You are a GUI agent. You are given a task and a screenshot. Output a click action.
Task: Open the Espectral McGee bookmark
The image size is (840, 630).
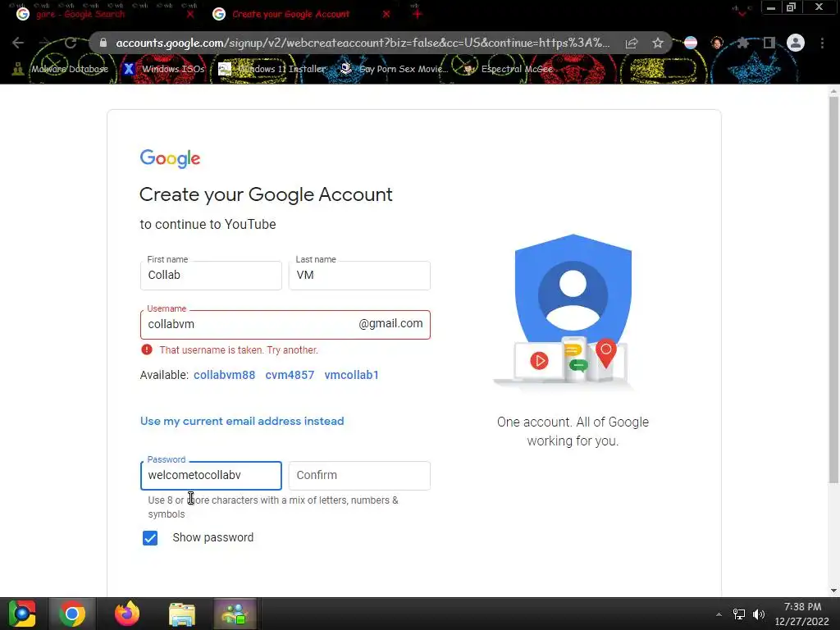(x=507, y=69)
